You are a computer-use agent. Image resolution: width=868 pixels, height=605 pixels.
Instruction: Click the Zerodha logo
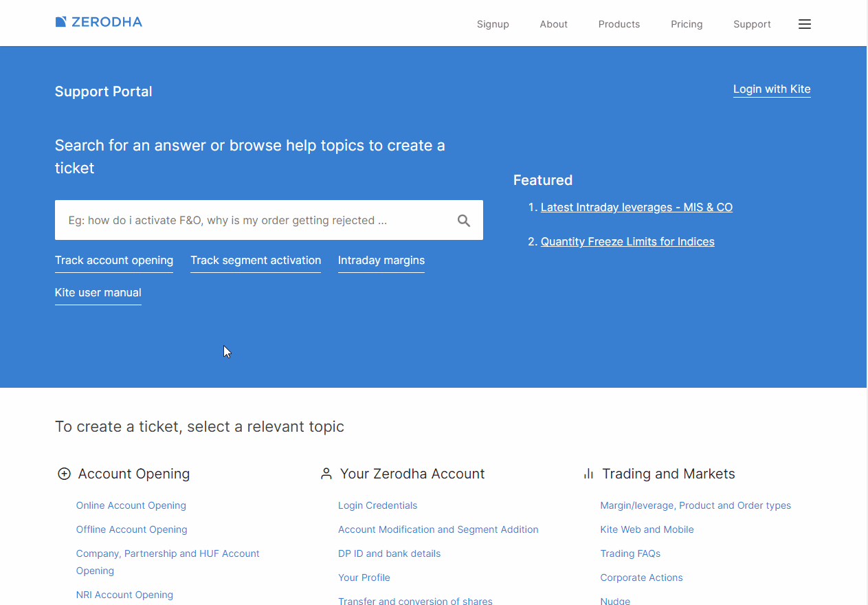pos(98,22)
